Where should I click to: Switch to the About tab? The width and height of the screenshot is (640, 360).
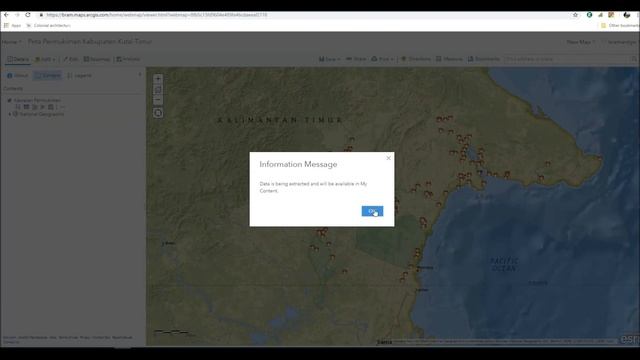[18, 76]
